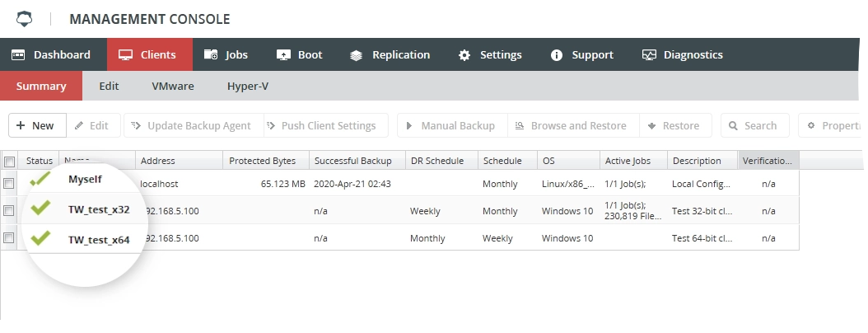Open the Support info section
The image size is (868, 333).
click(581, 55)
